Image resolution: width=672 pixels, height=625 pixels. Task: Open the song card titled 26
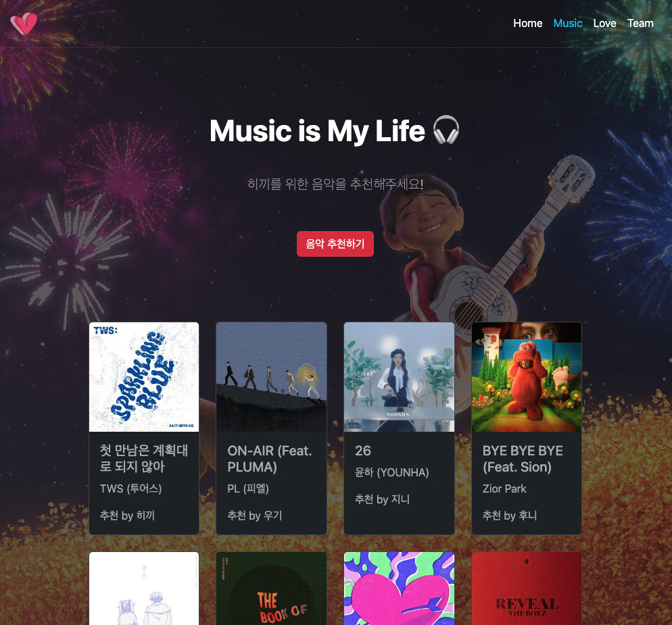click(x=399, y=428)
